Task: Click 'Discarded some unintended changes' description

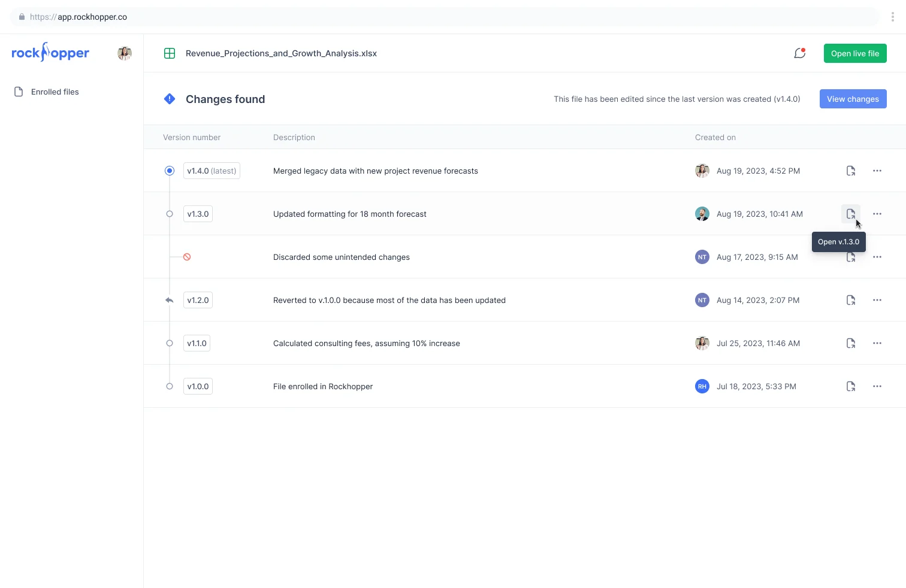Action: pos(342,257)
